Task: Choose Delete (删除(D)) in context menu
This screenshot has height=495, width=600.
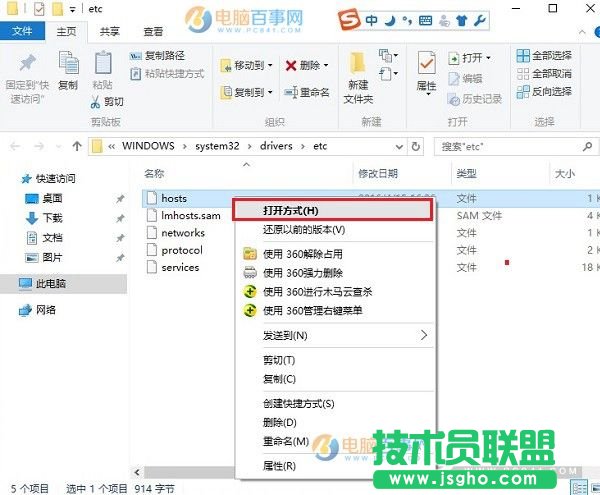Action: 334,422
